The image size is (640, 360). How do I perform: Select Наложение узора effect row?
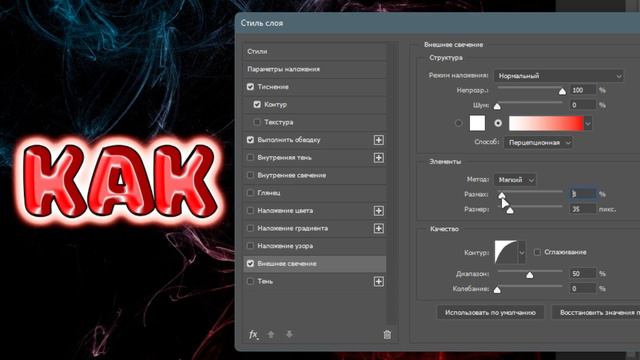point(315,246)
